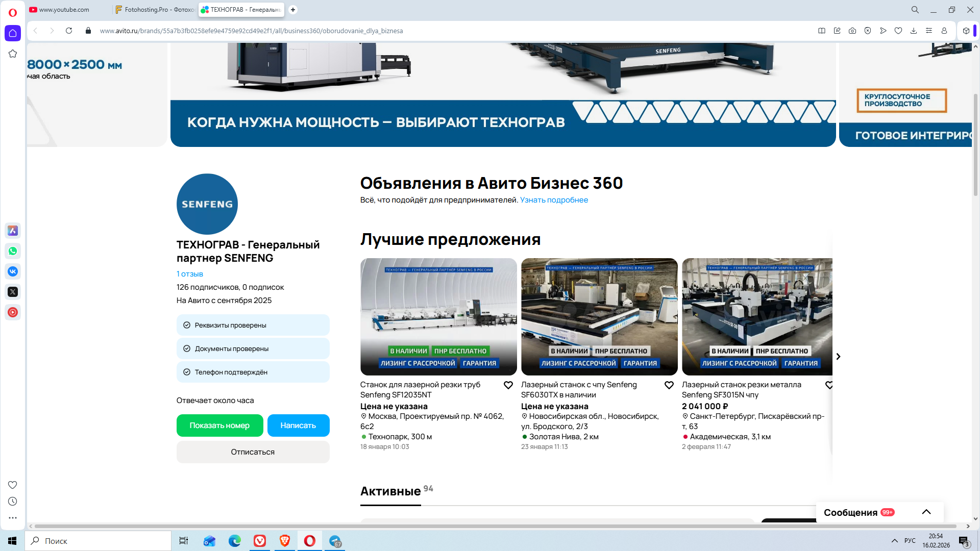
Task: Open VK messenger in sidebar
Action: [x=13, y=271]
